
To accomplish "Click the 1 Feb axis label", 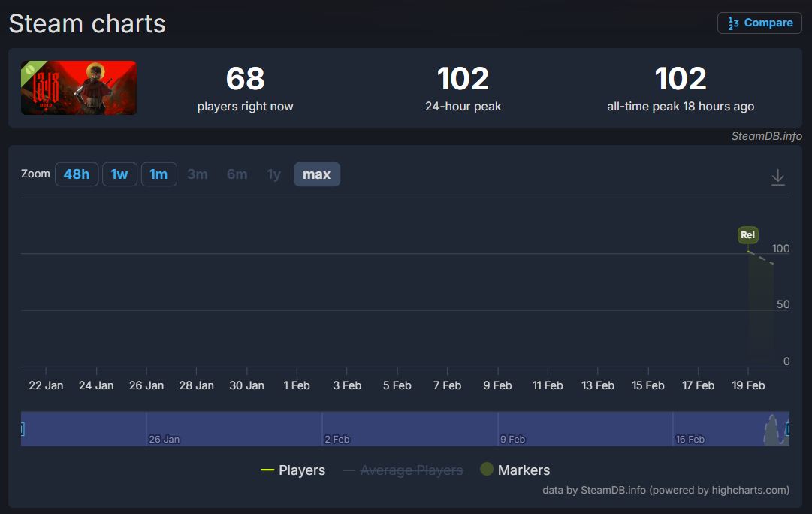I will pyautogui.click(x=297, y=385).
